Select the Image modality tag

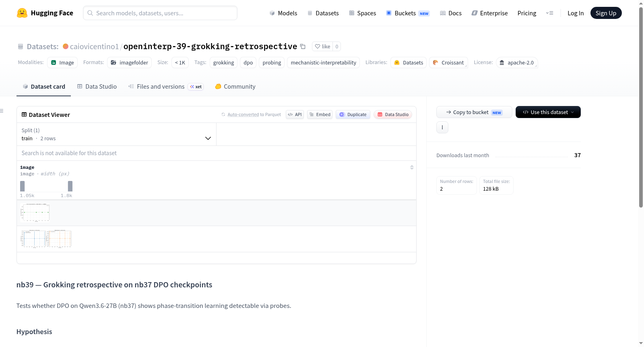coord(62,62)
